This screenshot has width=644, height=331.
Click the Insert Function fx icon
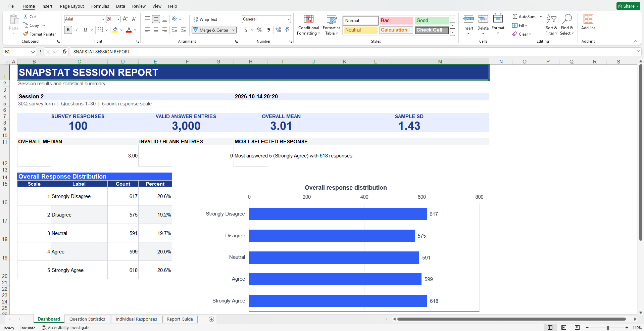click(x=64, y=52)
